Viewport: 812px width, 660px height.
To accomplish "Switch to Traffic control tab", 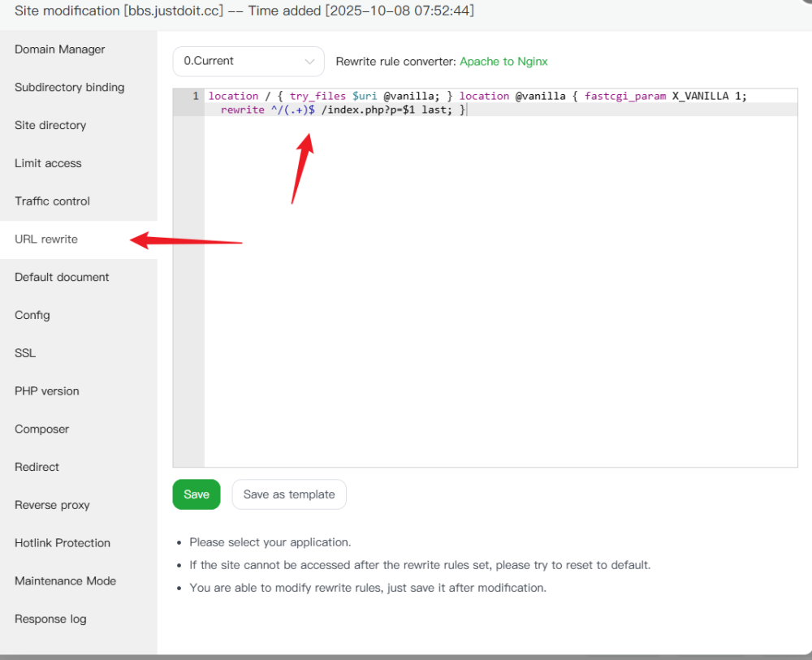I will tap(52, 201).
